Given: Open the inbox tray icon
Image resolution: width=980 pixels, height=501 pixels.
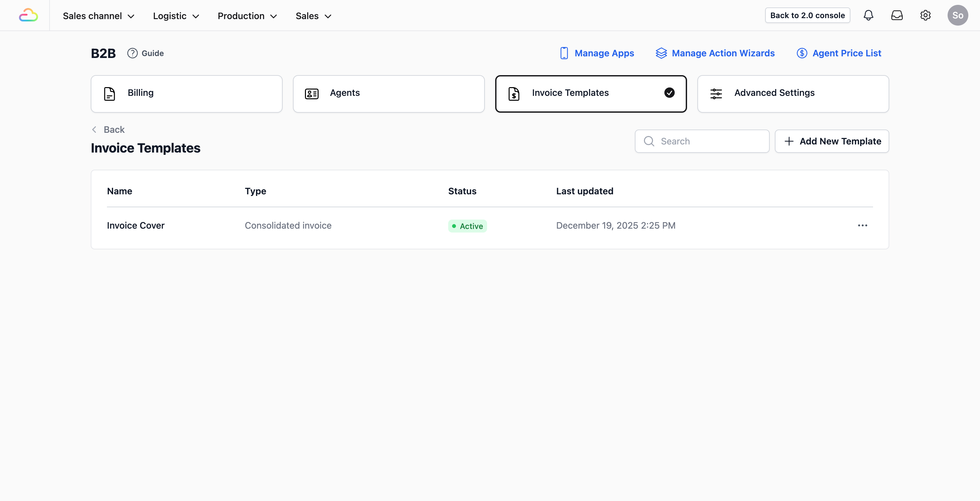Looking at the screenshot, I should point(897,15).
